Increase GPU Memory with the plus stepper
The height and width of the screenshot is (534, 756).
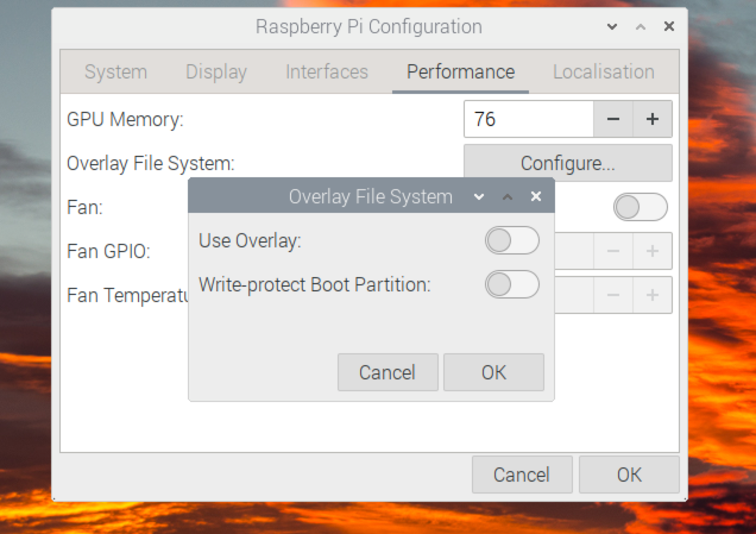coord(652,119)
